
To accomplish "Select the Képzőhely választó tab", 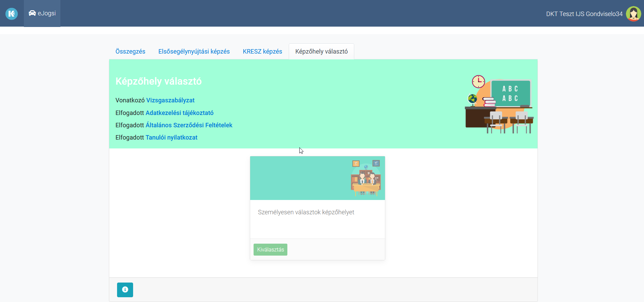I will click(321, 52).
